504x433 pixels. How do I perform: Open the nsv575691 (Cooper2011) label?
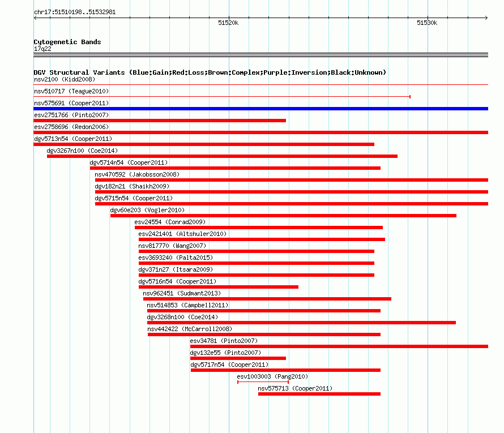(x=71, y=103)
